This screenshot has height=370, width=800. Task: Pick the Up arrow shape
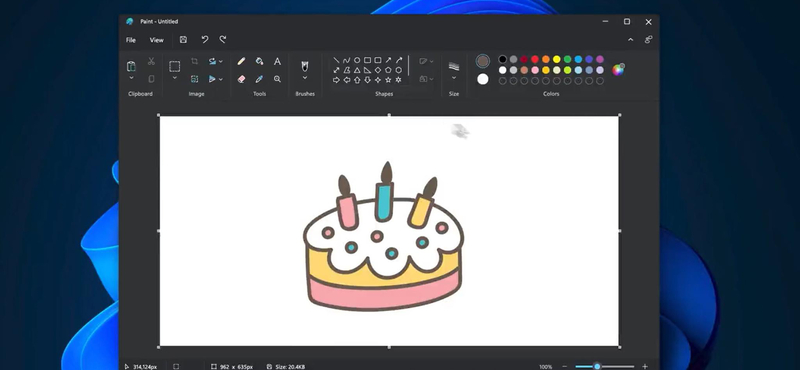point(357,80)
